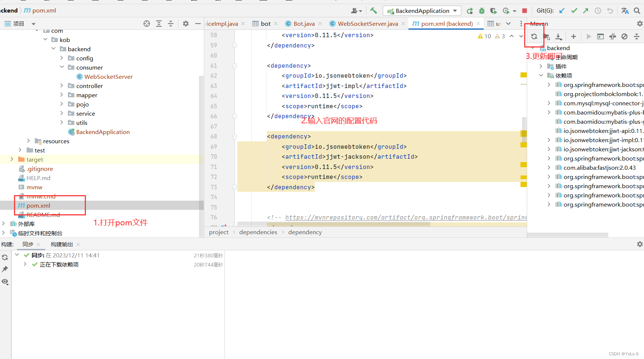644x359 pixels.
Task: Run BackendApplication with coverage
Action: tap(494, 10)
